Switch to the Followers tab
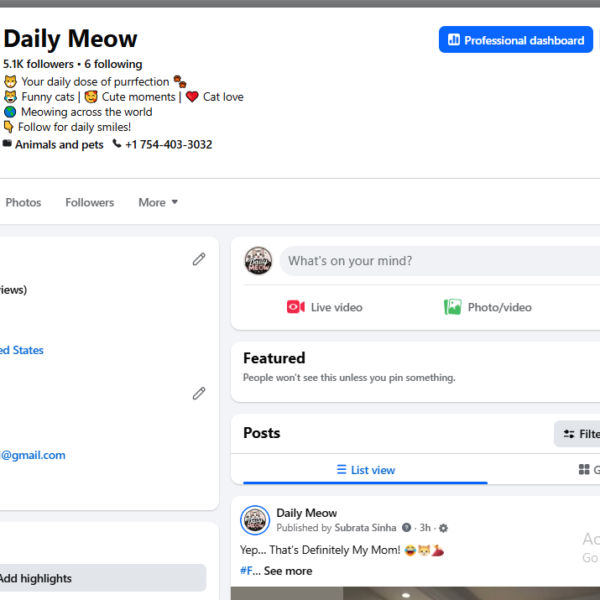The height and width of the screenshot is (600, 600). [x=90, y=202]
